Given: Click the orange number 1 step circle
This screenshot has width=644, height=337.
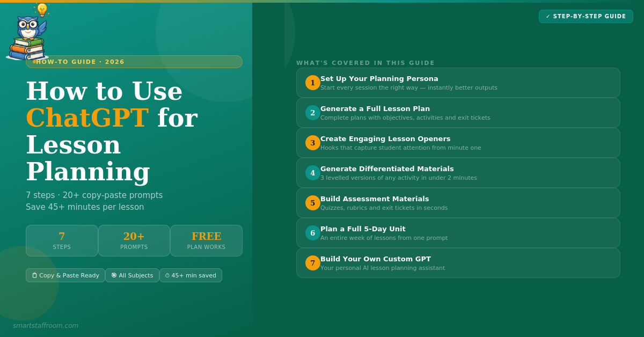Looking at the screenshot, I should [x=313, y=83].
